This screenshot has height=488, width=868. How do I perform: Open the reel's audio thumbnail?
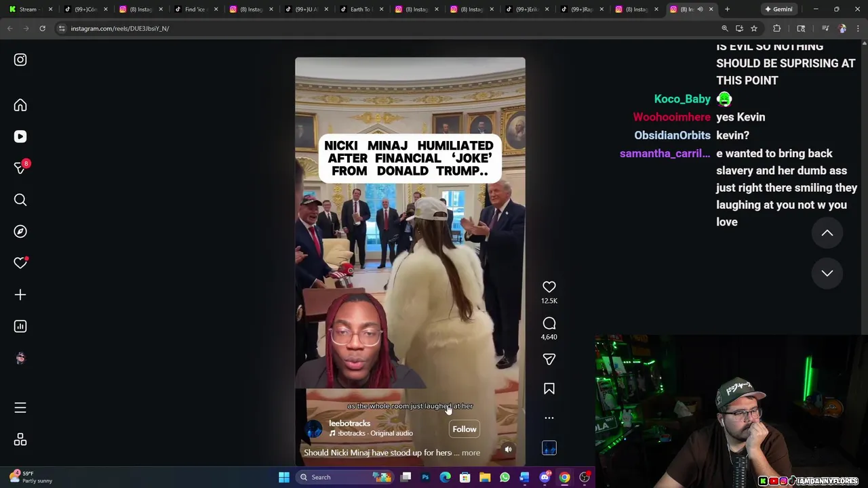coord(549,448)
